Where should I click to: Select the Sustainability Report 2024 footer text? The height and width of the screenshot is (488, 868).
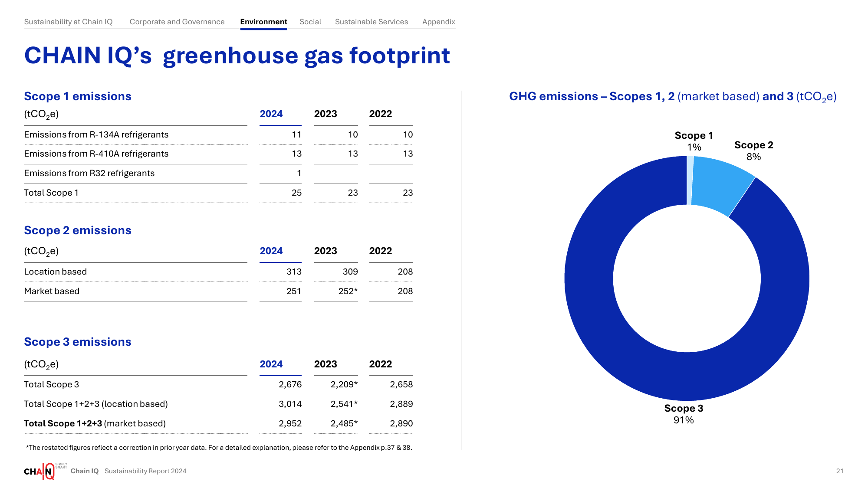(145, 471)
